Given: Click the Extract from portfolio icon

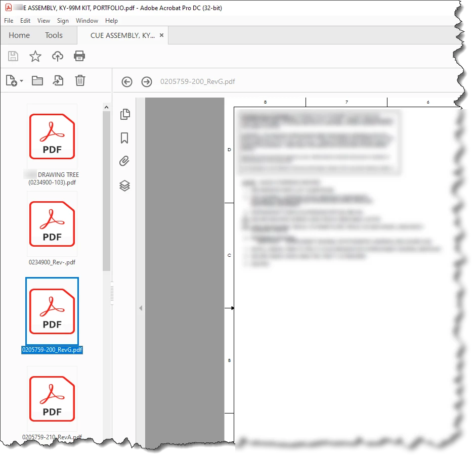Looking at the screenshot, I should (x=58, y=81).
